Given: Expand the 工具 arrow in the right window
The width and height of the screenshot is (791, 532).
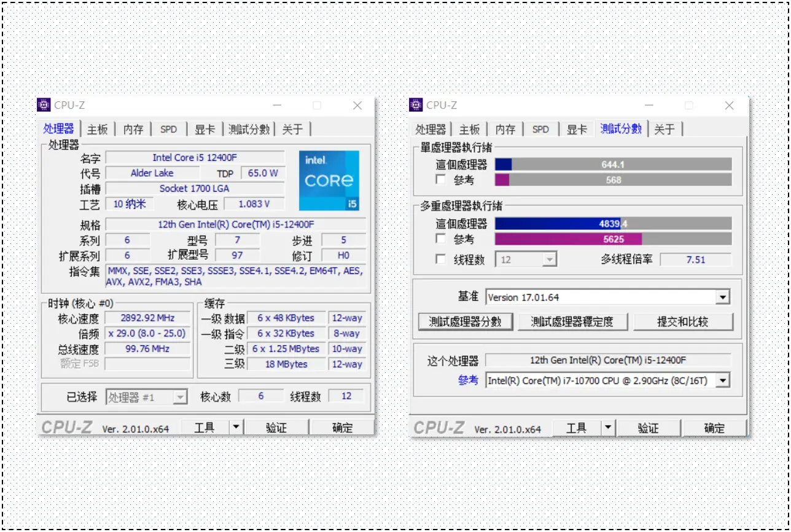Looking at the screenshot, I should [608, 428].
